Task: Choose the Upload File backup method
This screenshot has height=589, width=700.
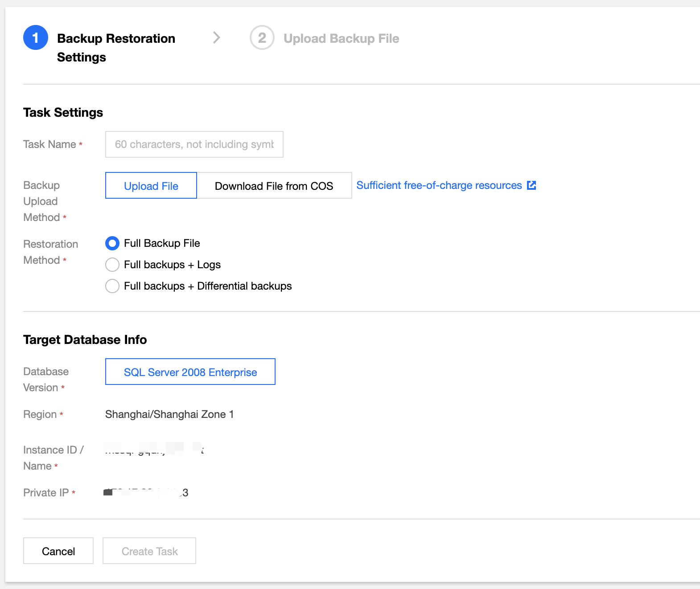Action: click(151, 186)
